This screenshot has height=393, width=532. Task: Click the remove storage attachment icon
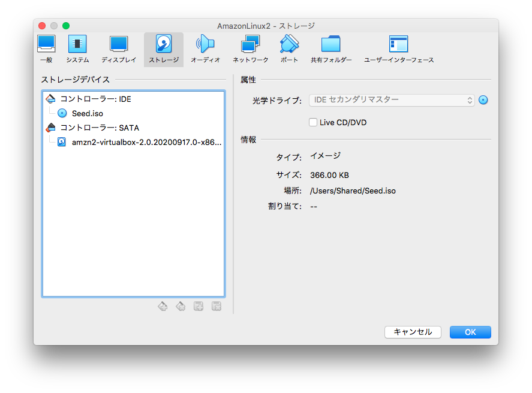point(217,306)
